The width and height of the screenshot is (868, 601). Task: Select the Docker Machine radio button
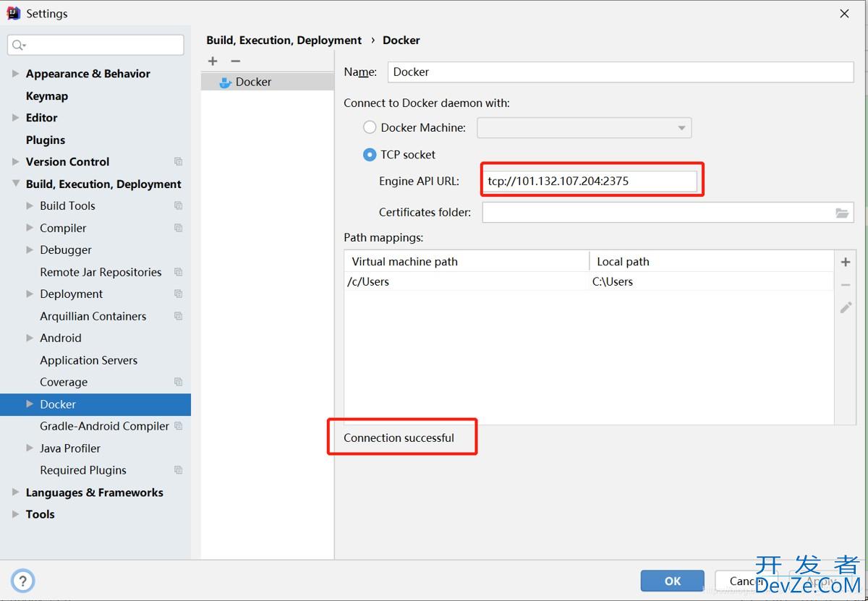pos(370,127)
